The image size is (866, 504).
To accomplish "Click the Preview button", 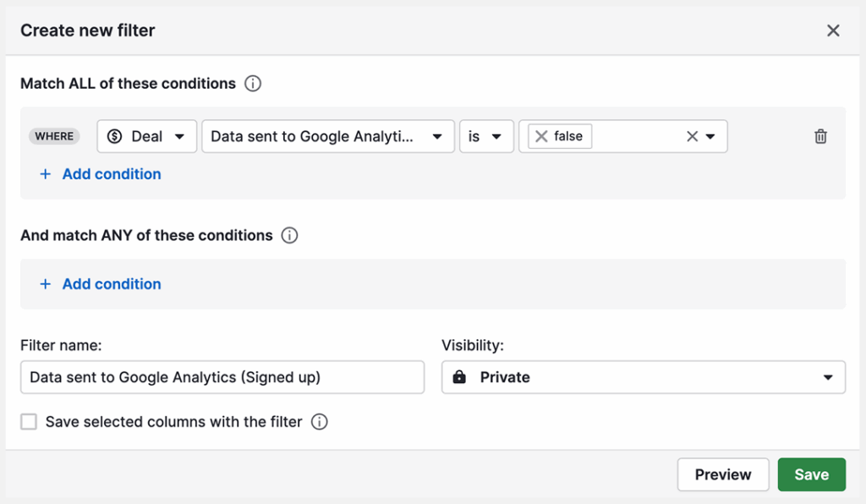I will coord(723,474).
